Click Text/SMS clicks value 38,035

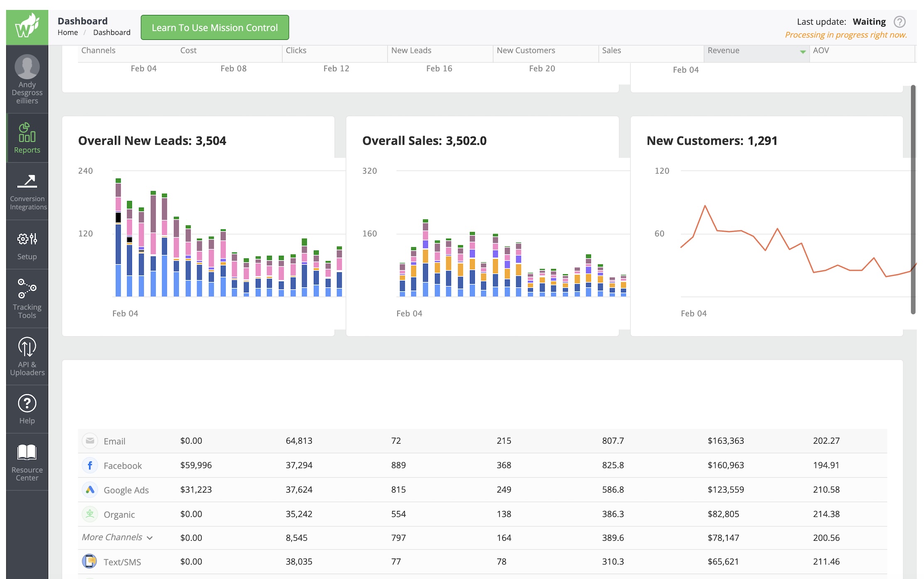pyautogui.click(x=299, y=562)
